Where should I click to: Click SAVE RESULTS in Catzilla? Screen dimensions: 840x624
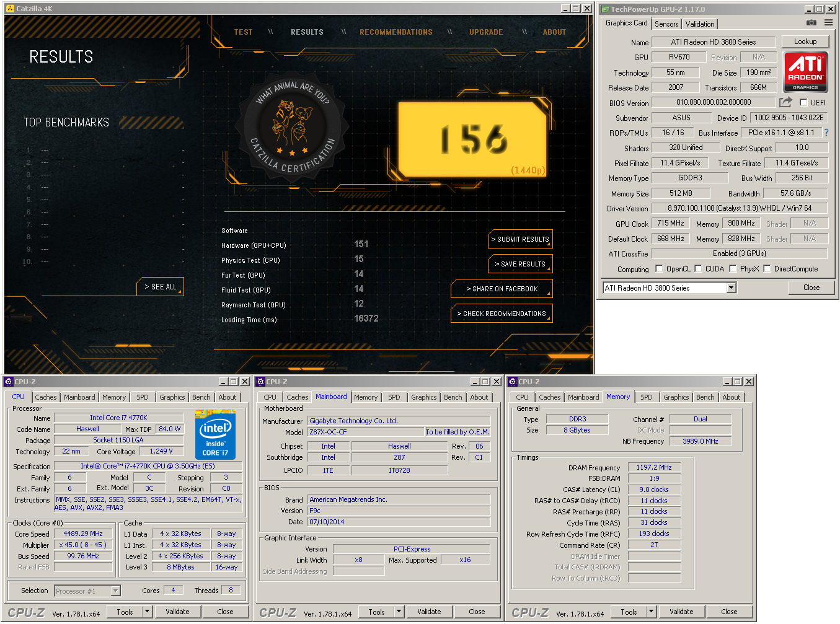[520, 264]
